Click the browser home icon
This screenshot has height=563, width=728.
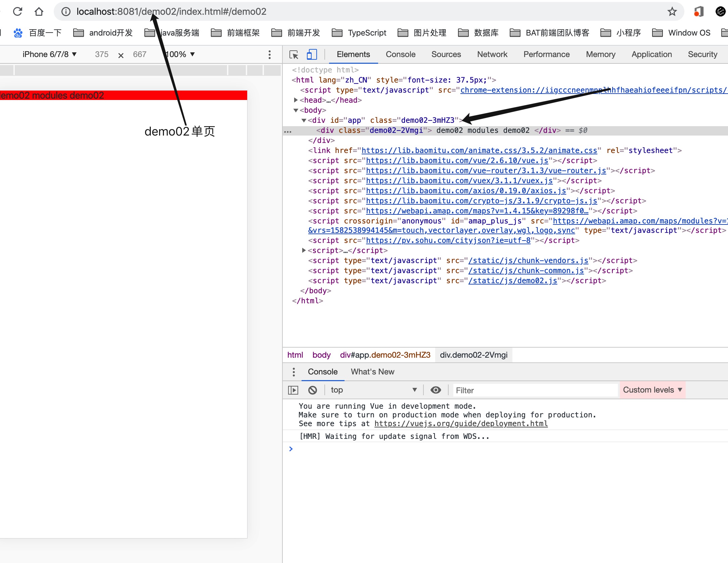(x=39, y=12)
